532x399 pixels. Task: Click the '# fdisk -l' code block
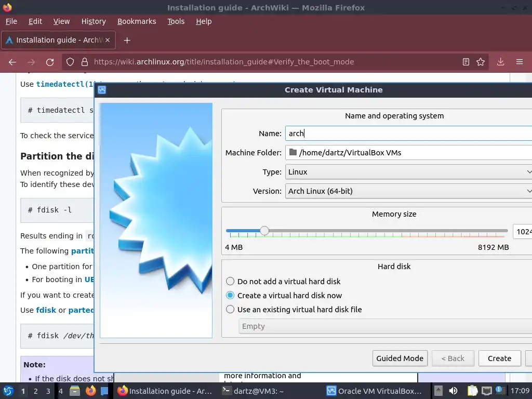pos(57,210)
